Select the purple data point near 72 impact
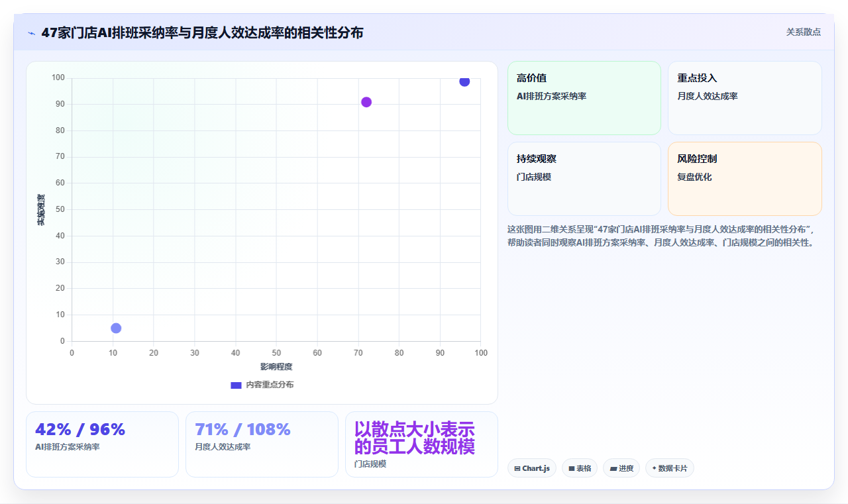 tap(366, 102)
